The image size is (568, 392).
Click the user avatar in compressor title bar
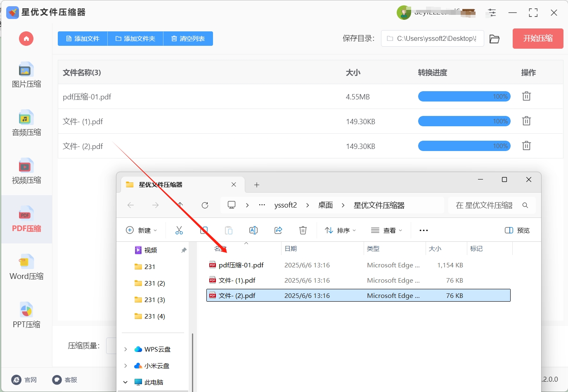pyautogui.click(x=404, y=13)
